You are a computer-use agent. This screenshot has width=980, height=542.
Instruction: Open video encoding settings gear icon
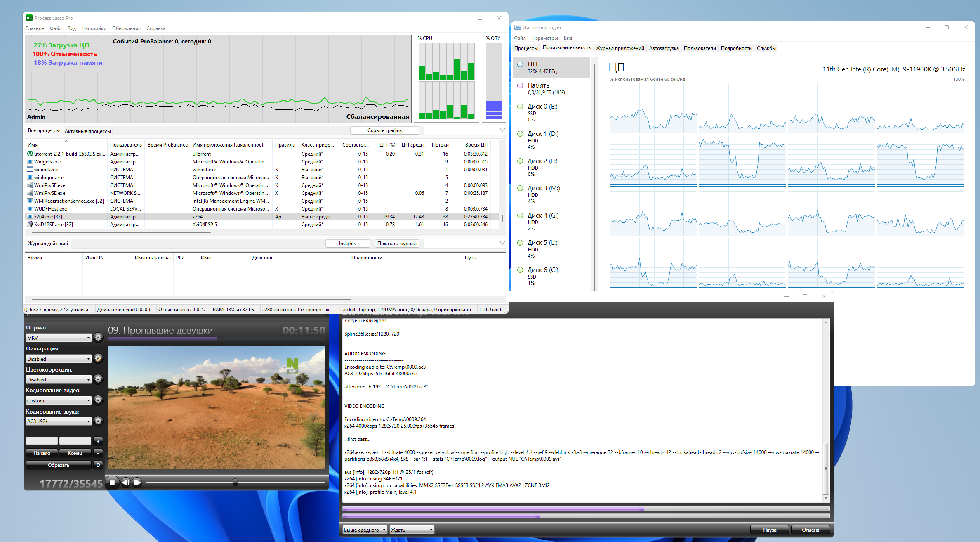tap(98, 400)
